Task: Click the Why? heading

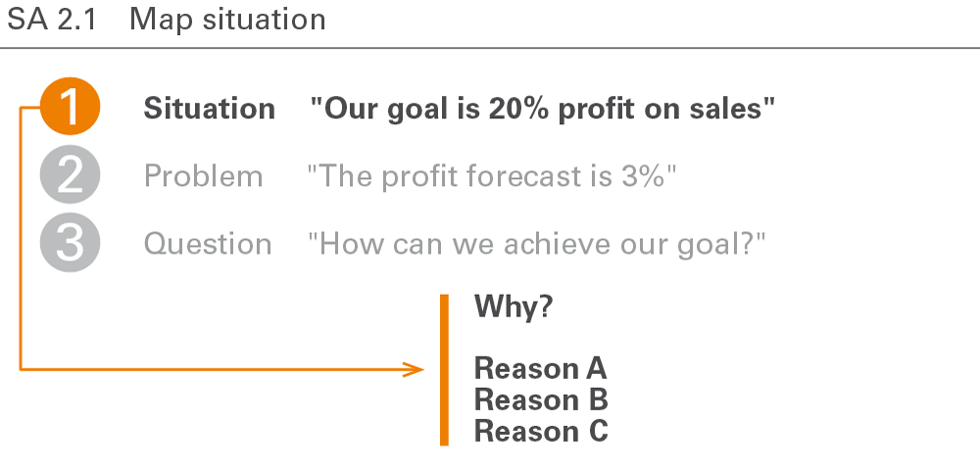Action: pyautogui.click(x=514, y=306)
